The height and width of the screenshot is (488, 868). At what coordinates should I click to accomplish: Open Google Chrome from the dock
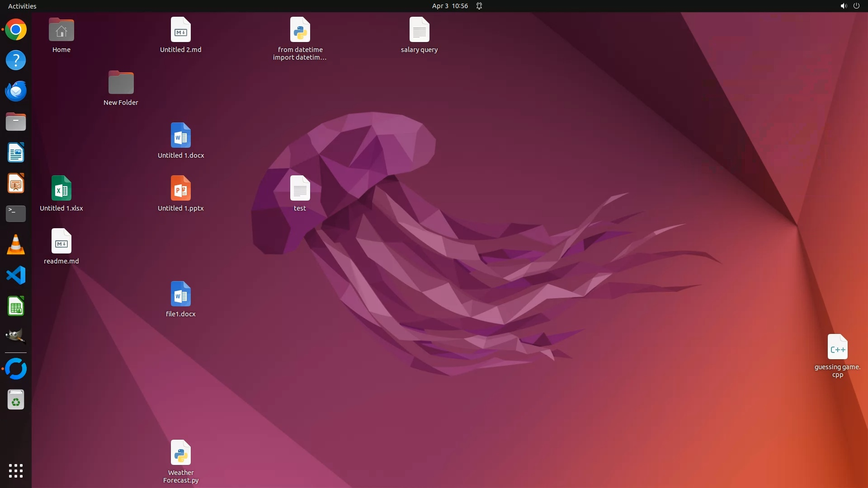point(16,30)
